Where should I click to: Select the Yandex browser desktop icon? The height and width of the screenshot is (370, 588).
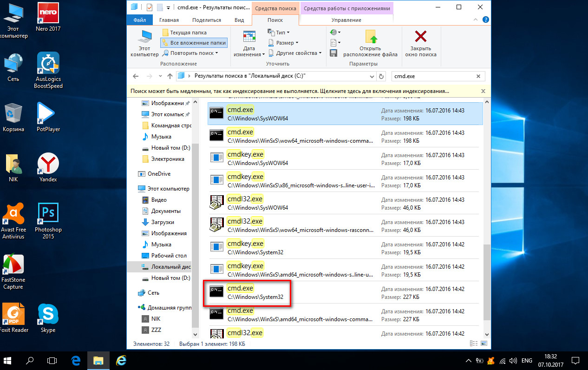point(48,167)
